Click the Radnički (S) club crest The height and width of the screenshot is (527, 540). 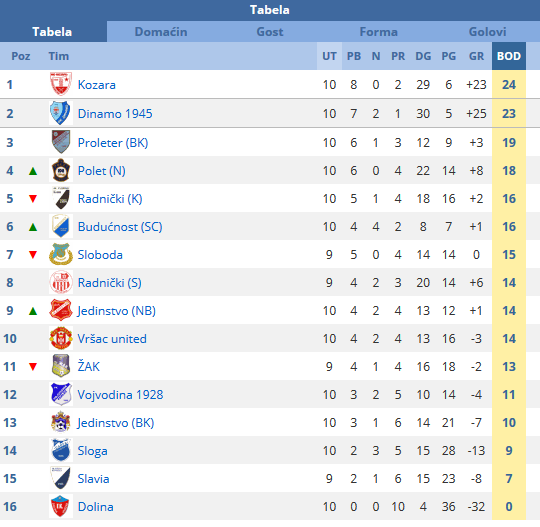coord(61,282)
